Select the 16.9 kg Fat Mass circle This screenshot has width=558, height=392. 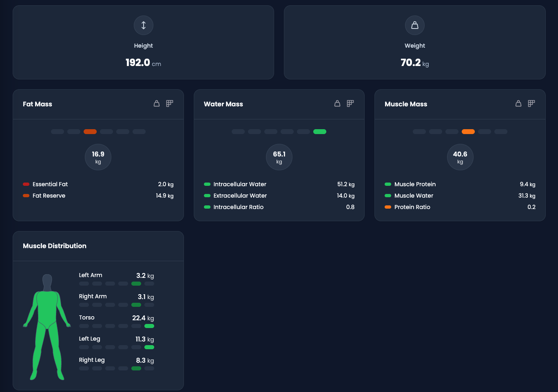(98, 157)
